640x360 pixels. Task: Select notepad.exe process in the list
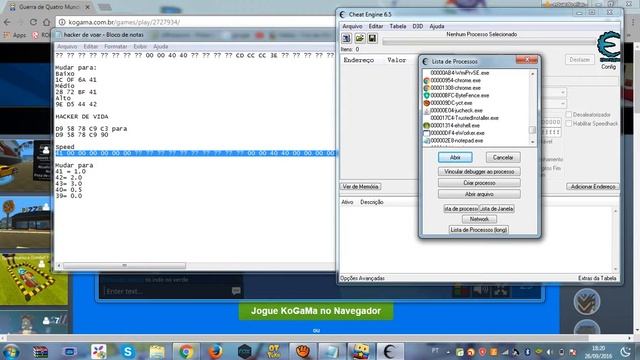[x=457, y=140]
